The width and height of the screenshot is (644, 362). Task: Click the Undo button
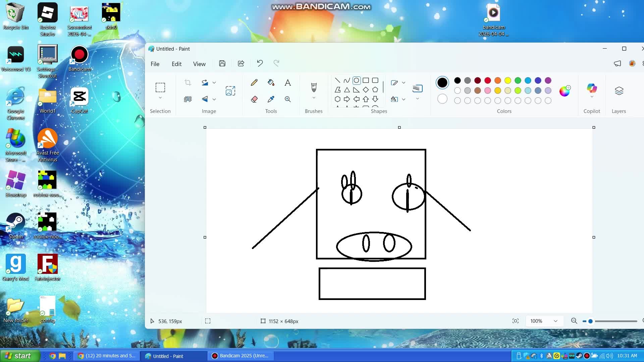tap(259, 63)
